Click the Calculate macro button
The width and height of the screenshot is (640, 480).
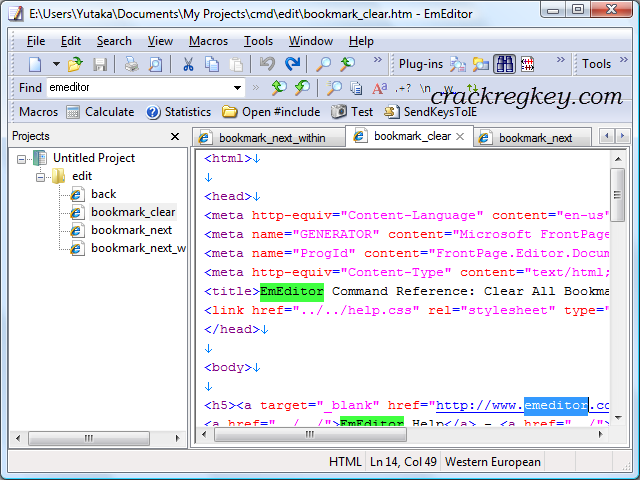[100, 112]
